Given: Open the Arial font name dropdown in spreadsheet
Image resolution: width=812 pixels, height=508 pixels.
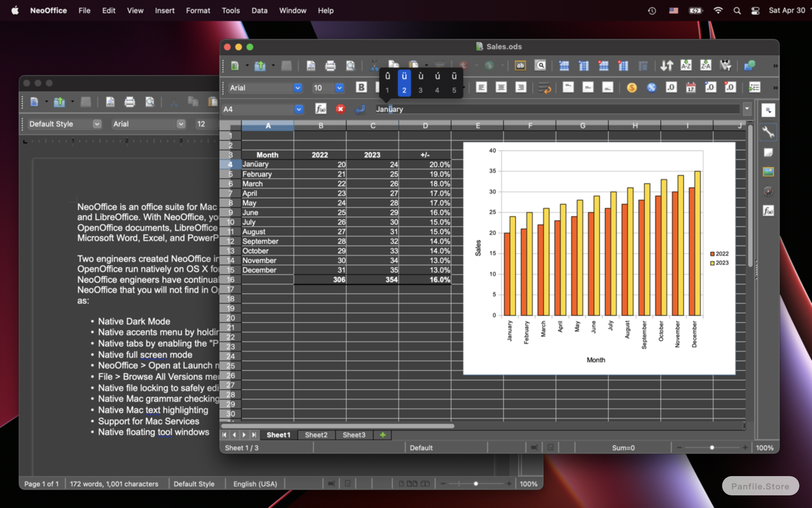Looking at the screenshot, I should coord(297,88).
